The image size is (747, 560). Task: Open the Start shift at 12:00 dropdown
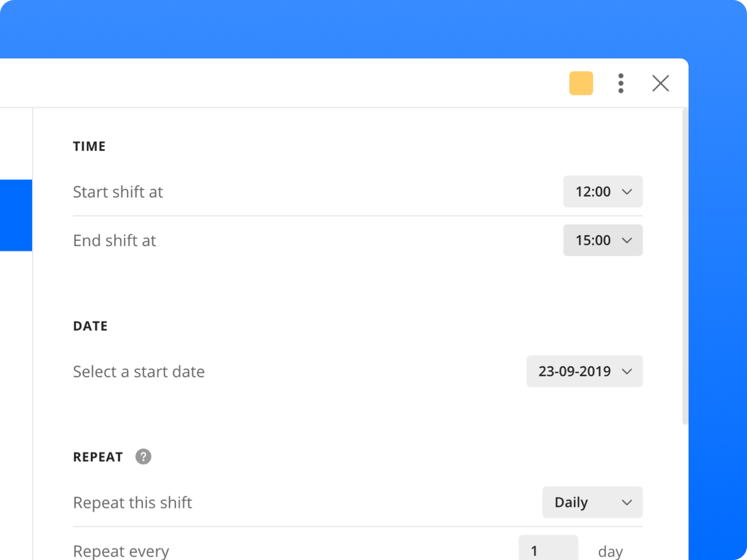click(x=603, y=191)
